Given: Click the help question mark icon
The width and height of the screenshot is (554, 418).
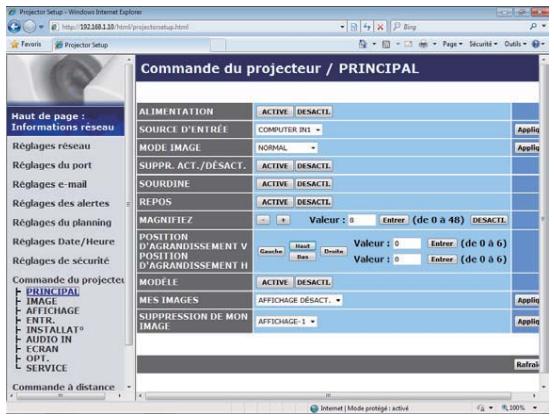Looking at the screenshot, I should click(x=536, y=44).
